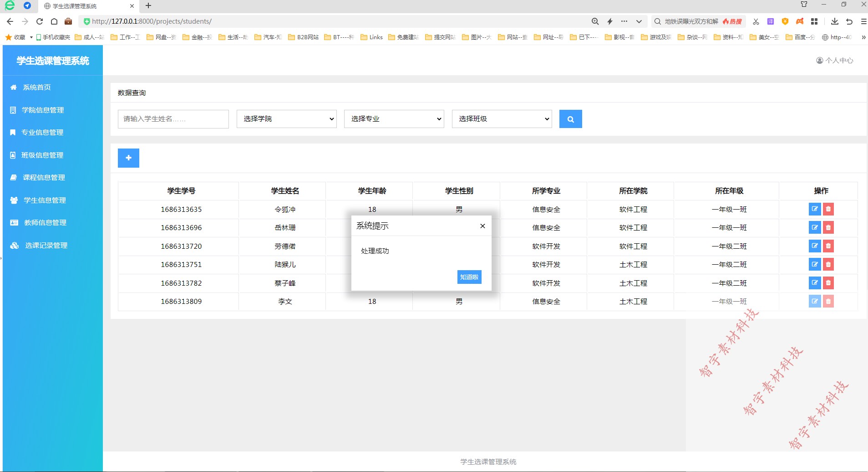Expand the 选择班级 dropdown
868x472 pixels.
tap(501, 119)
